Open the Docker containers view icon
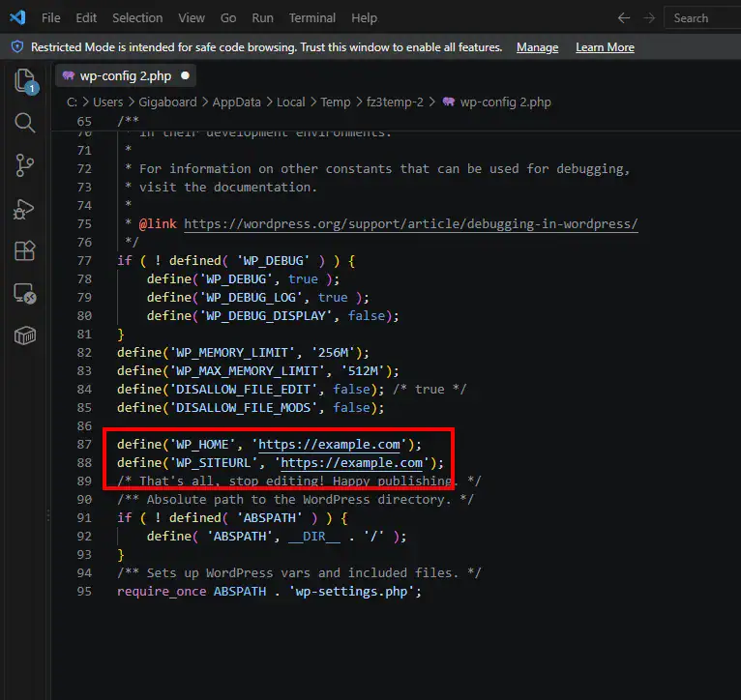 (x=24, y=335)
